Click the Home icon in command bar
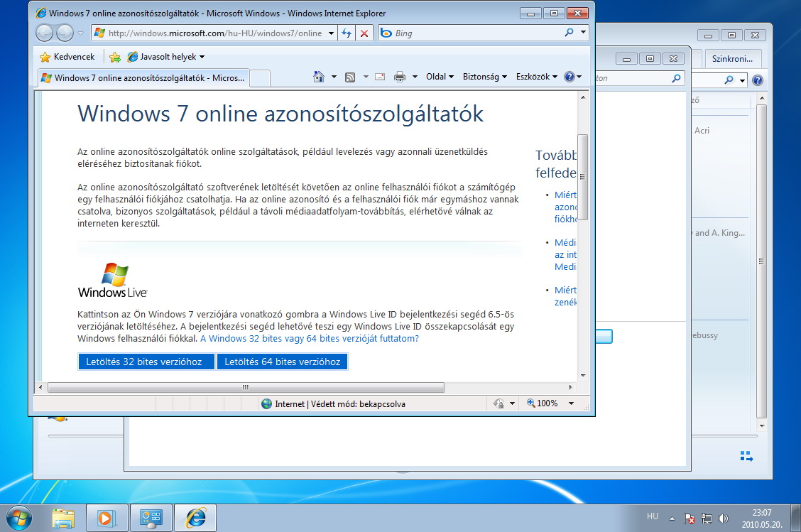801x532 pixels. coord(319,77)
